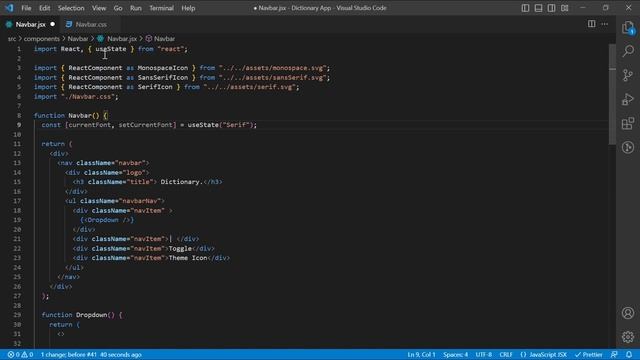Viewport: 640px width, 360px height.
Task: Switch to the Navbar.css tab
Action: pos(91,24)
